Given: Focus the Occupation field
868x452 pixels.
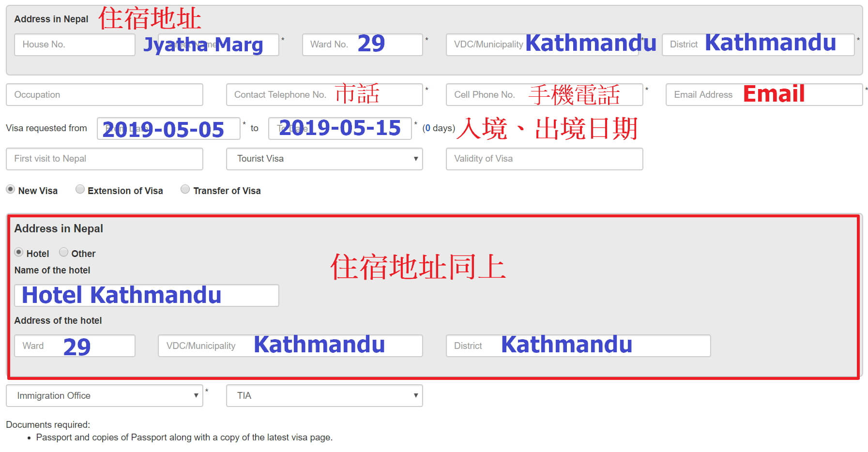Looking at the screenshot, I should (104, 94).
